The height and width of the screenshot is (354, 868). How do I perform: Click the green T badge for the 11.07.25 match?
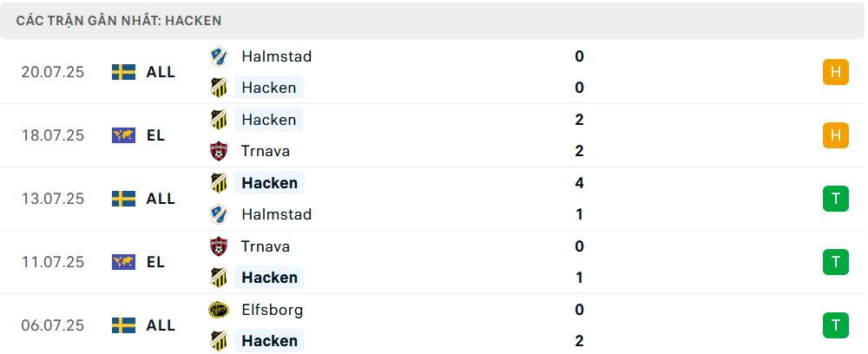pyautogui.click(x=835, y=262)
